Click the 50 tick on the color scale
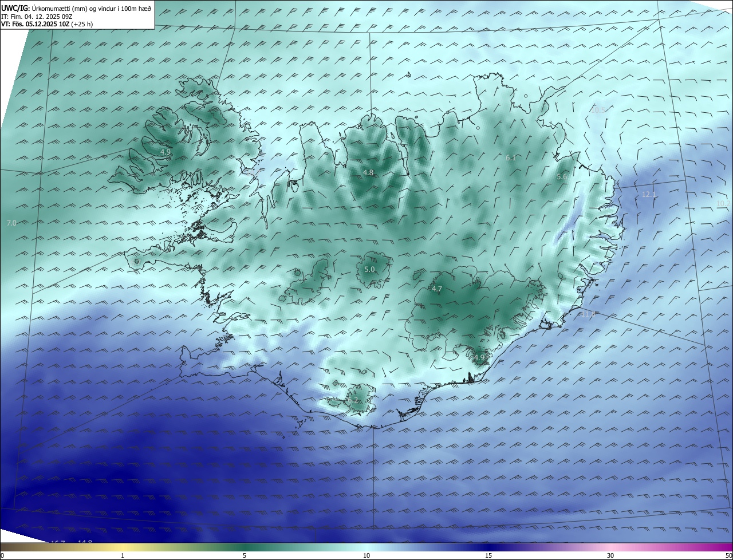 point(728,555)
